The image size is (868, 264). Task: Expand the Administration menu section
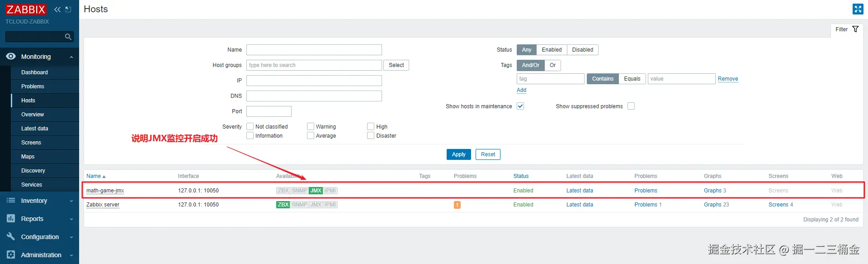pyautogui.click(x=71, y=255)
